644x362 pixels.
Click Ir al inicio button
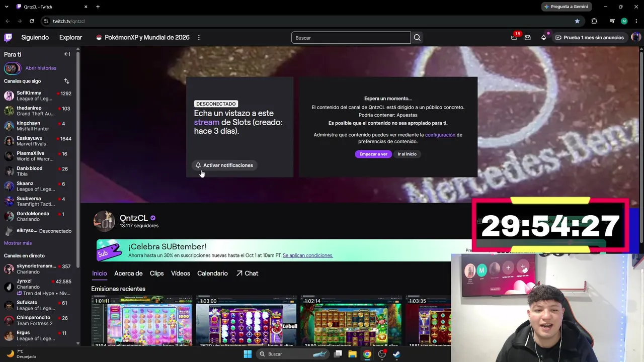coord(407,154)
